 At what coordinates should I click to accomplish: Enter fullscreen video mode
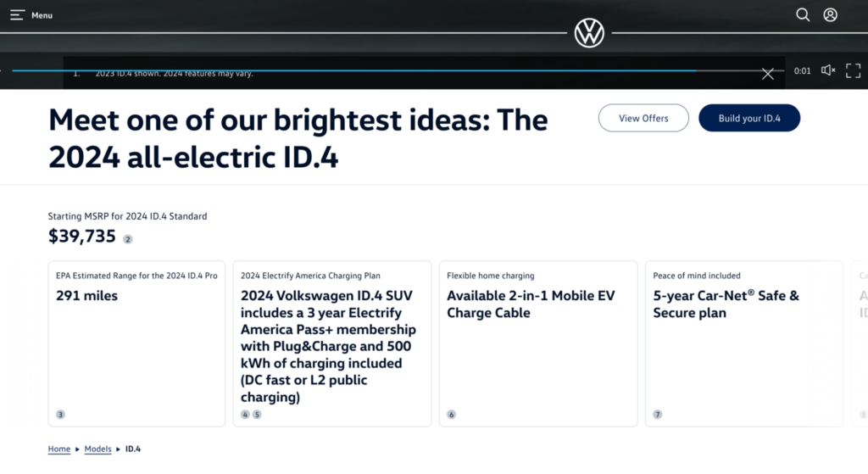point(853,70)
